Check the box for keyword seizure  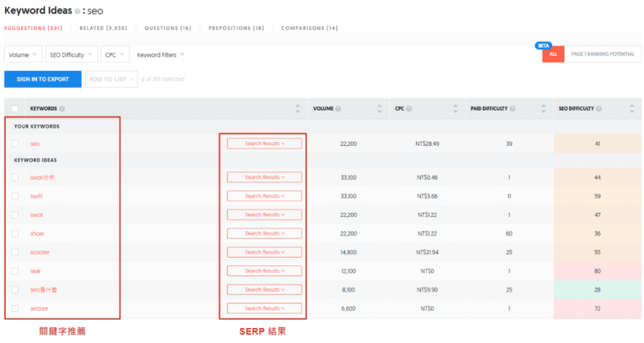point(15,309)
